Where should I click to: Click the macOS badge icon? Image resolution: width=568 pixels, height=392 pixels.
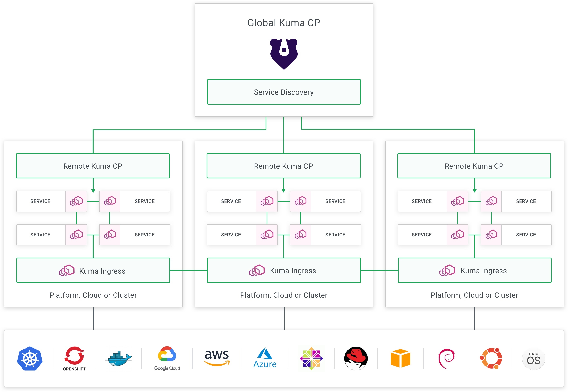[x=533, y=359]
